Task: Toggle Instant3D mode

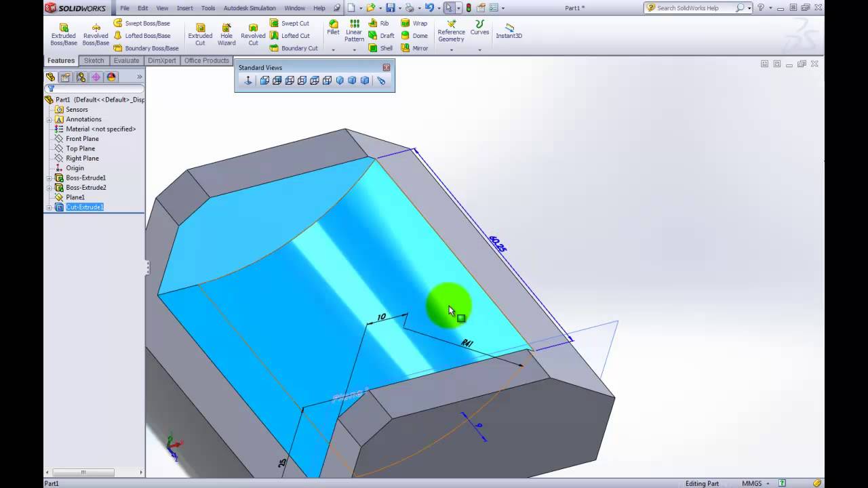Action: tap(509, 30)
